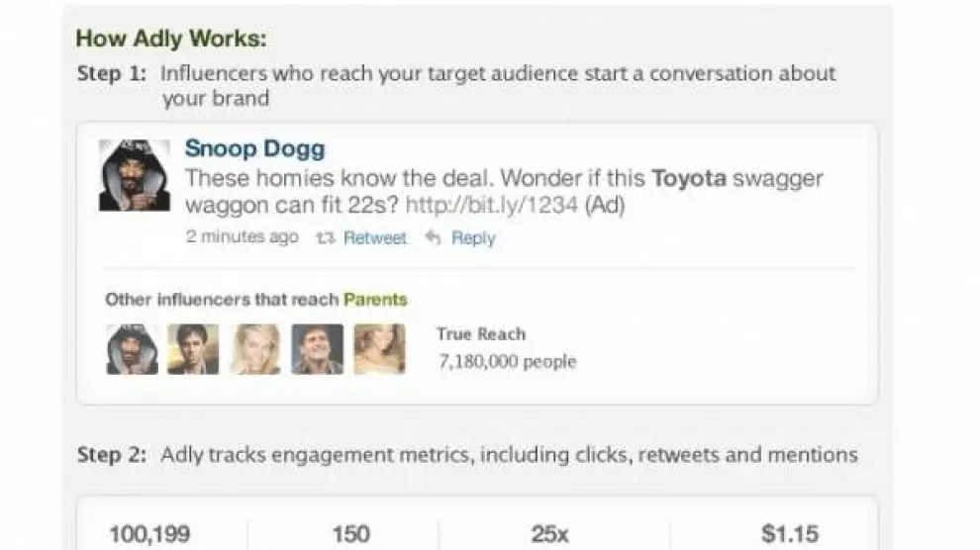Select the first hooded influencer thumbnail
The height and width of the screenshot is (550, 980).
coord(132,349)
